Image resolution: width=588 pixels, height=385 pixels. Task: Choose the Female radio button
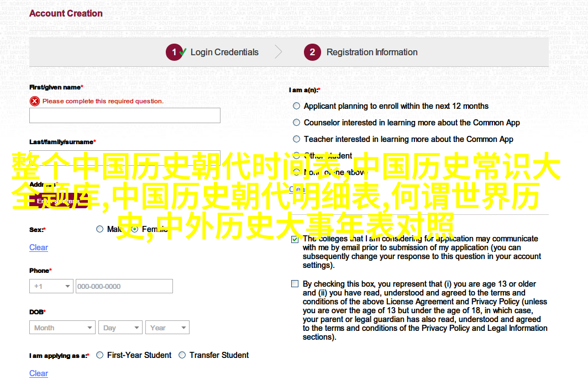click(x=135, y=229)
